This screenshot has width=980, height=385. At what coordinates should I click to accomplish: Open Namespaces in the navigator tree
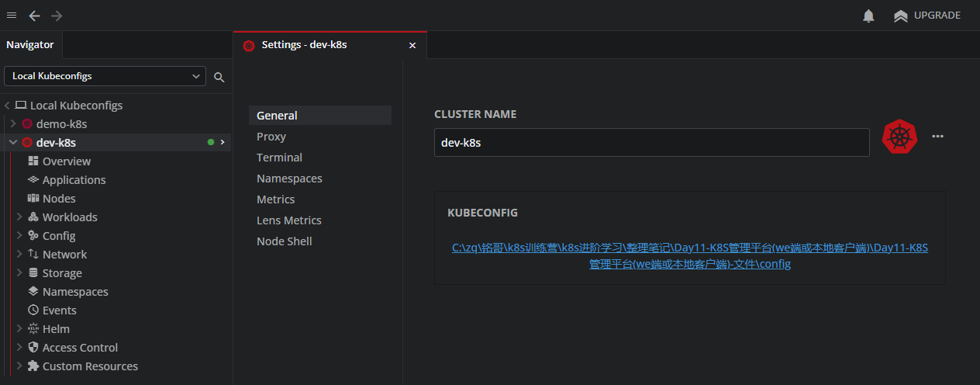pyautogui.click(x=75, y=292)
